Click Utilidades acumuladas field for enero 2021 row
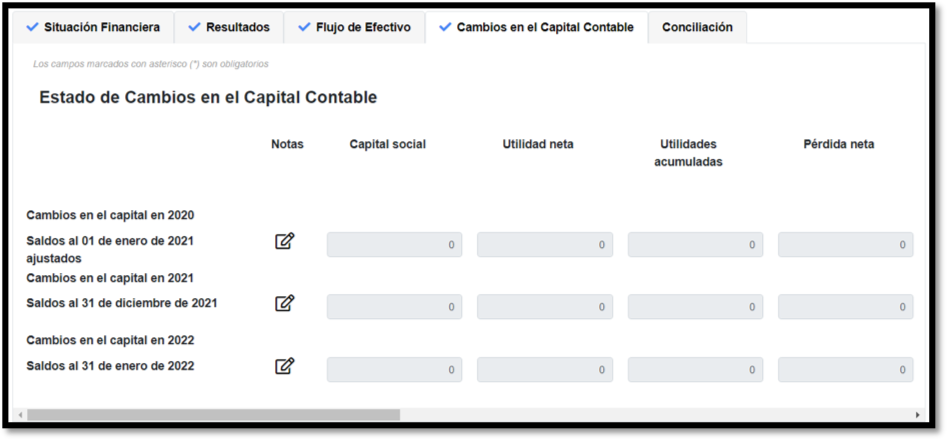Image resolution: width=947 pixels, height=439 pixels. pyautogui.click(x=695, y=245)
